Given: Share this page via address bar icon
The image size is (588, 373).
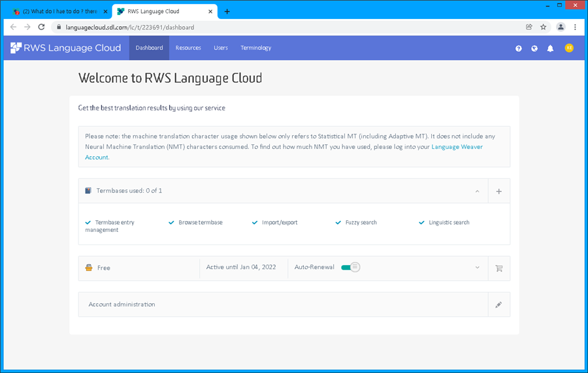Looking at the screenshot, I should [529, 27].
